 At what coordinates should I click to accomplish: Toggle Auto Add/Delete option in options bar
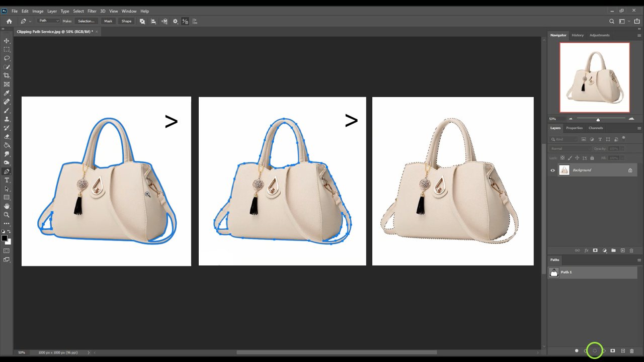coord(185,21)
